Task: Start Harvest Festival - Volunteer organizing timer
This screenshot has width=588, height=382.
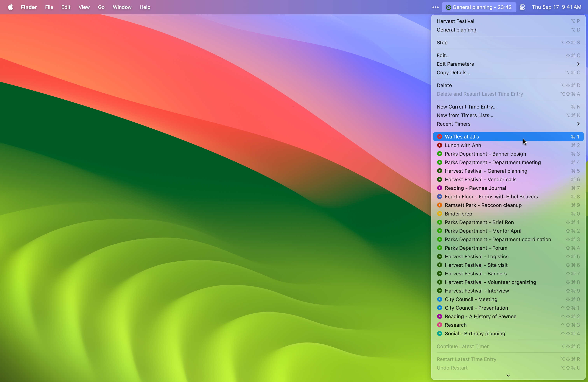Action: [x=508, y=282]
